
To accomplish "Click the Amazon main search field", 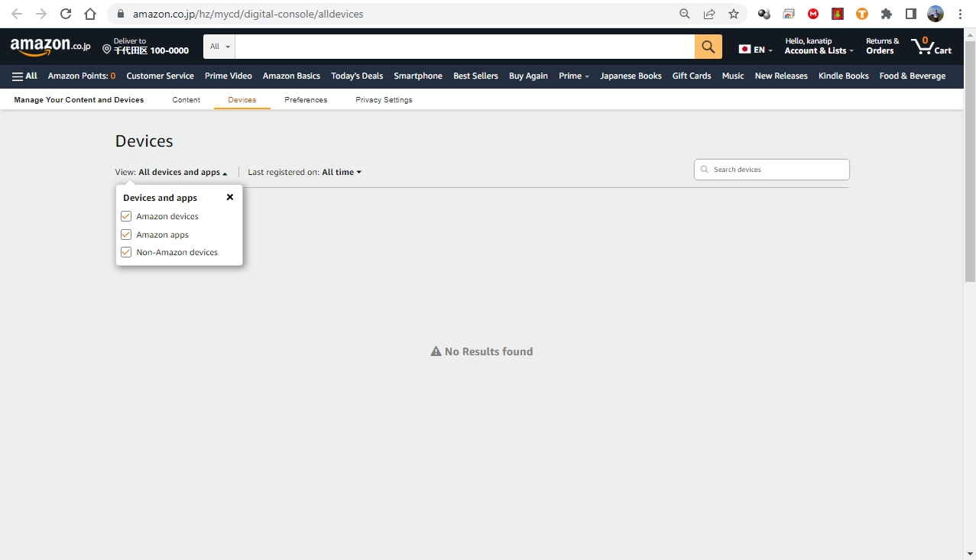I will [x=465, y=47].
